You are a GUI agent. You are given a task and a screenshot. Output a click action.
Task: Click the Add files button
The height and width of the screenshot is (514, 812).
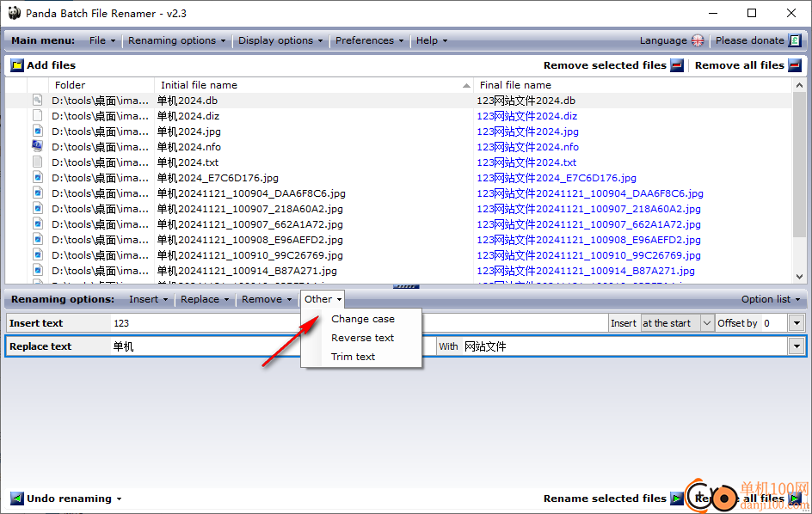44,65
